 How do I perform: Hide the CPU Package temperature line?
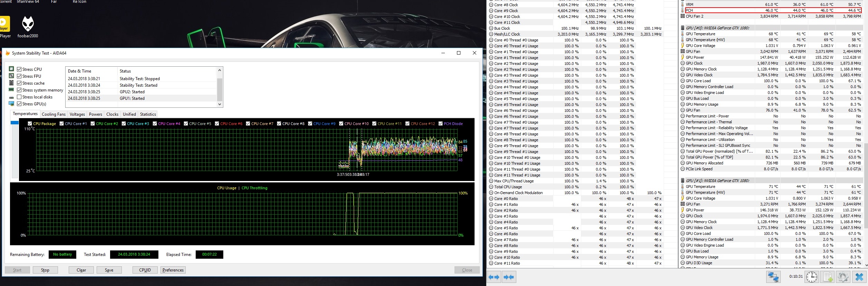pos(30,124)
